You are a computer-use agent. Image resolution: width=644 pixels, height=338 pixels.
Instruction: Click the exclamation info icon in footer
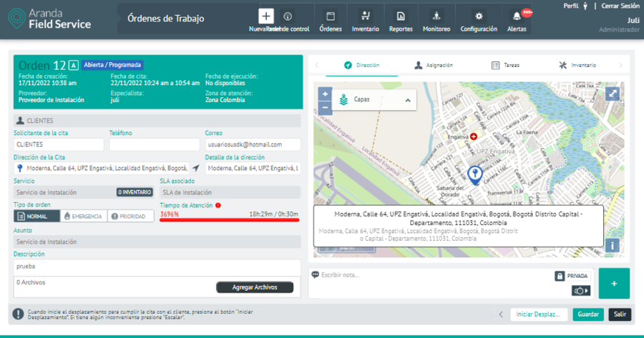(x=18, y=314)
